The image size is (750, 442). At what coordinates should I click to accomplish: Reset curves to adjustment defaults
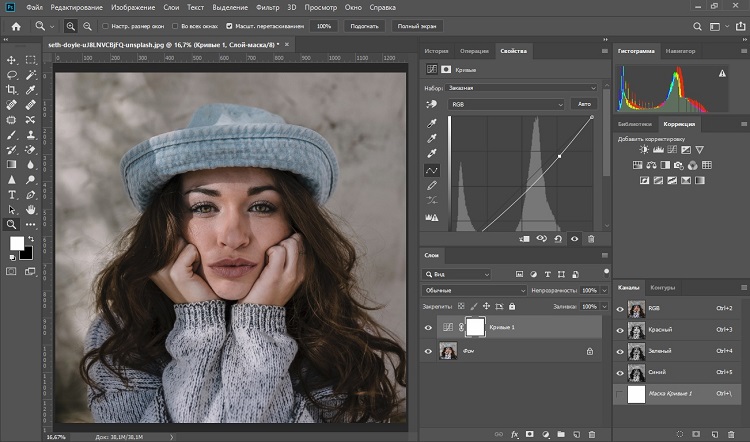558,239
